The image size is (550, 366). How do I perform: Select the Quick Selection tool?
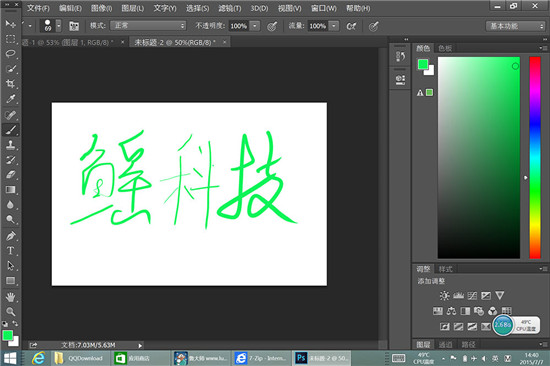tap(11, 69)
